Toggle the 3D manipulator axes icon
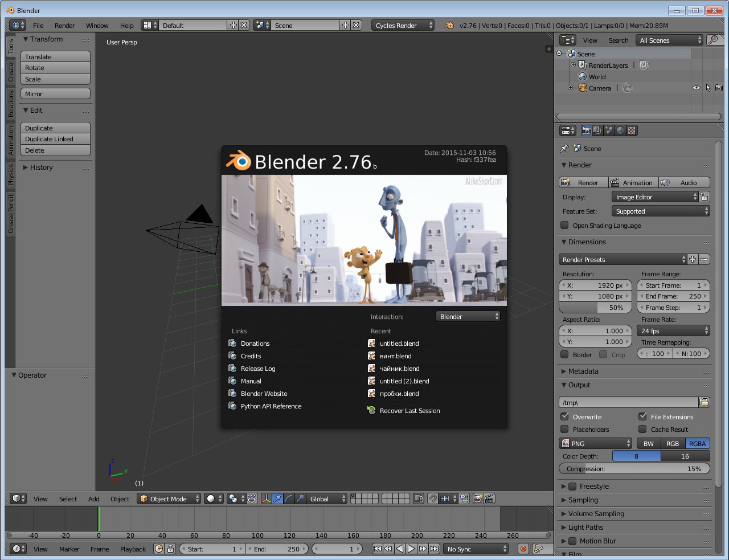Image resolution: width=729 pixels, height=560 pixels. click(x=266, y=498)
